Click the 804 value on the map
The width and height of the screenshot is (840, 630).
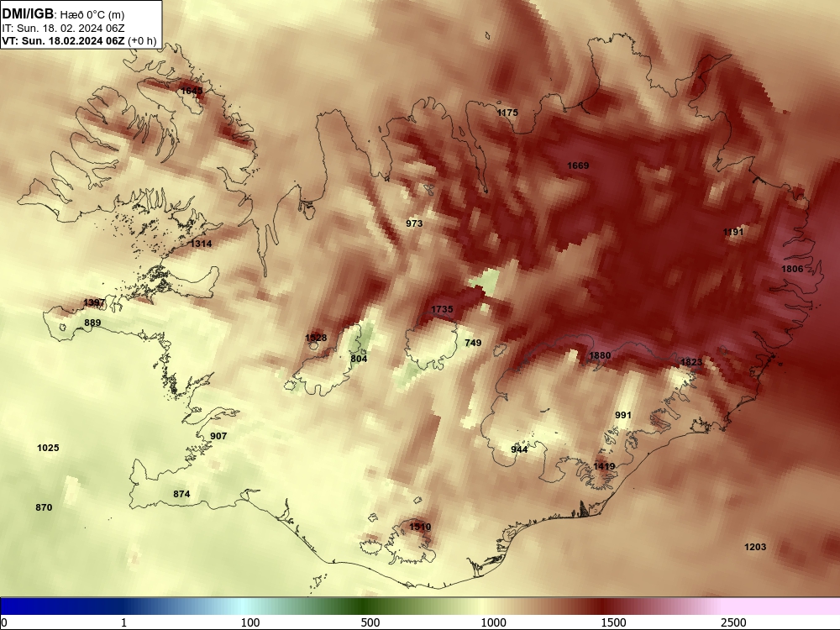click(359, 359)
